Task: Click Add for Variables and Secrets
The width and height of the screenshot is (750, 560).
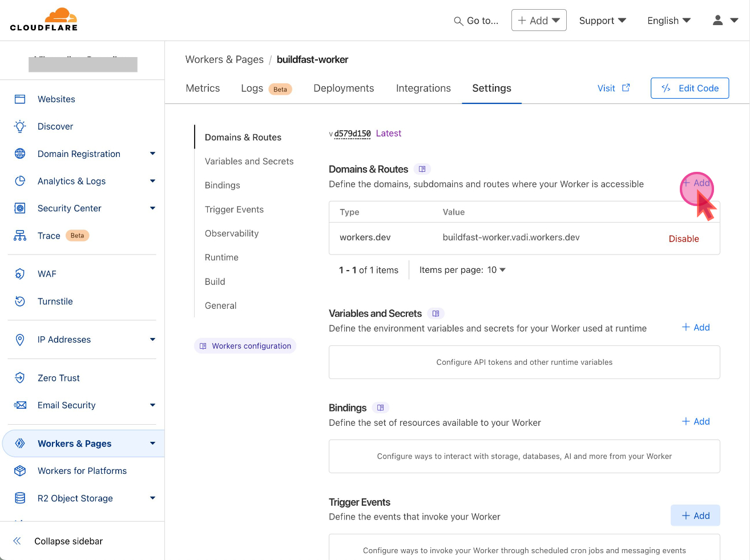Action: [696, 327]
